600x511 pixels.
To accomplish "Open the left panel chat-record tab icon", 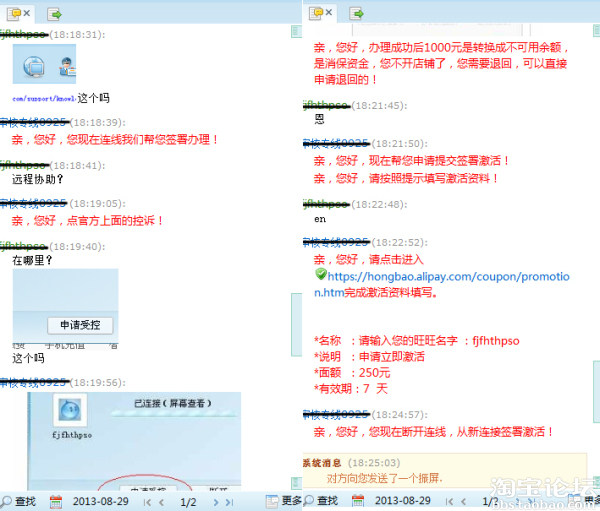I will pos(13,14).
